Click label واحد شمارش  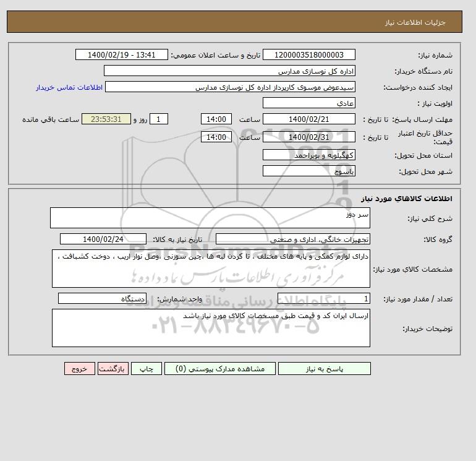pos(179,299)
